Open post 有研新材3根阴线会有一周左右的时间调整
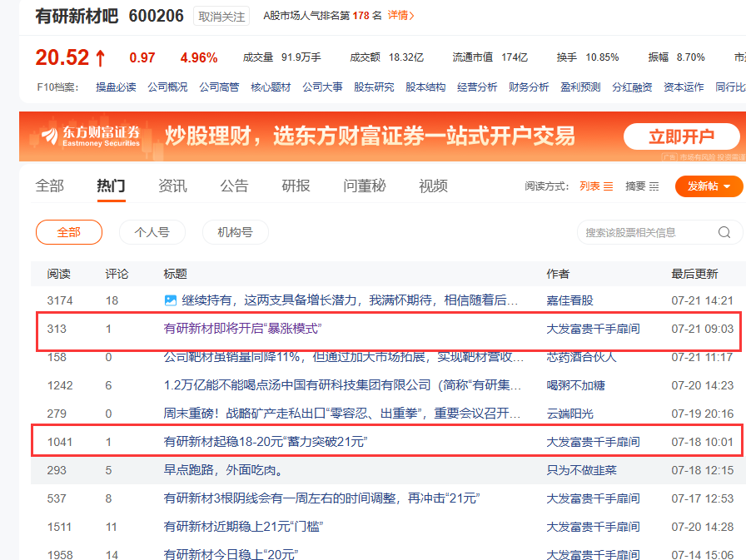Image resolution: width=746 pixels, height=560 pixels. pyautogui.click(x=321, y=498)
